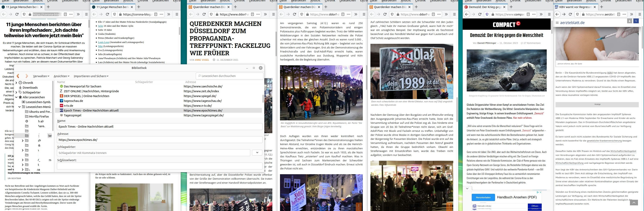The image size is (644, 211).
Task: Expand the Schlagwörter tree node
Action: point(16,92)
